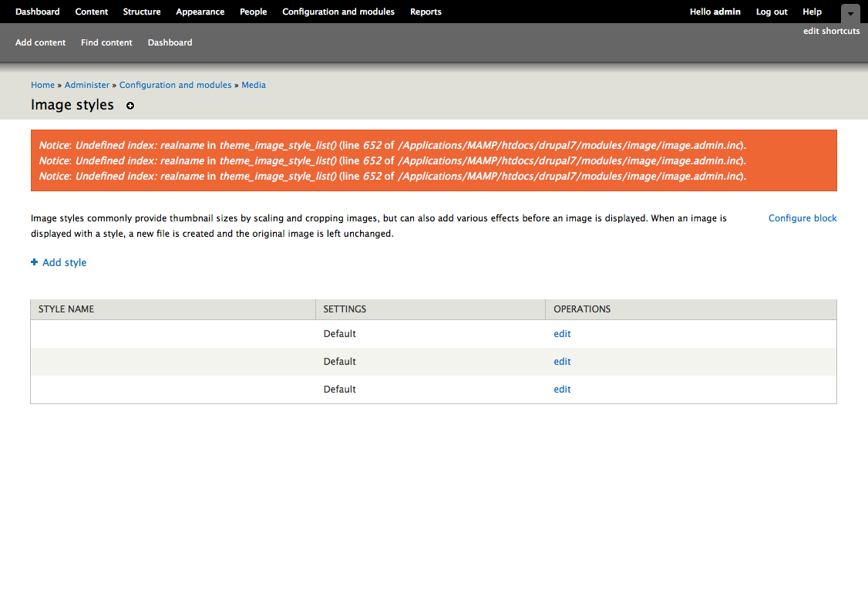Log out of the site
This screenshot has width=868, height=614.
coord(772,12)
